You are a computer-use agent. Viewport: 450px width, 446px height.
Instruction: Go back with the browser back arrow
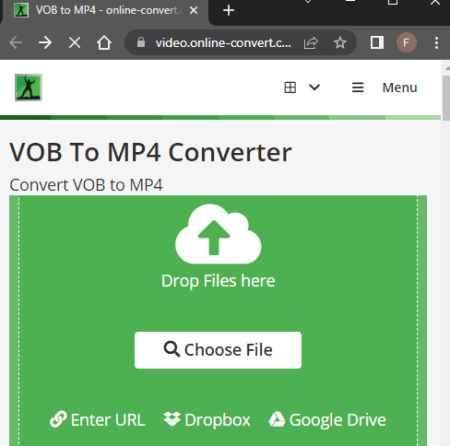[16, 43]
